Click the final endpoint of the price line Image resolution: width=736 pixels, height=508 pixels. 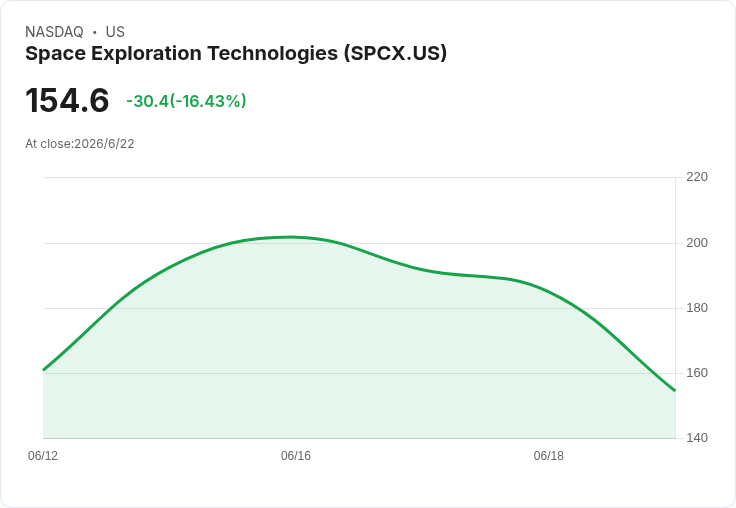point(675,390)
